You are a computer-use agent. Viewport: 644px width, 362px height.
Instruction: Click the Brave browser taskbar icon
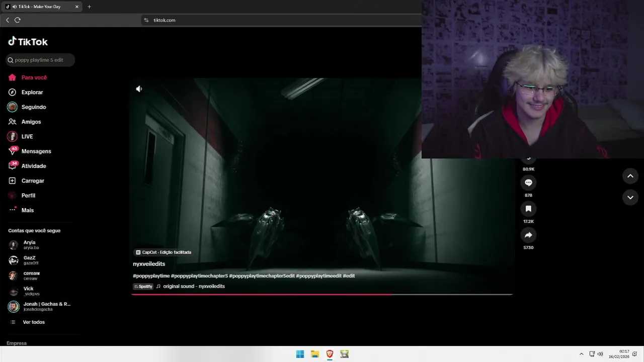click(x=330, y=354)
